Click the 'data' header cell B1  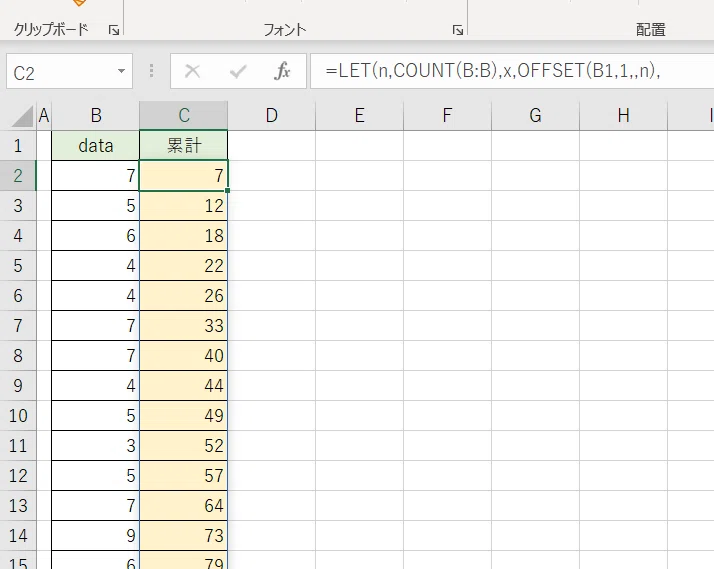96,146
